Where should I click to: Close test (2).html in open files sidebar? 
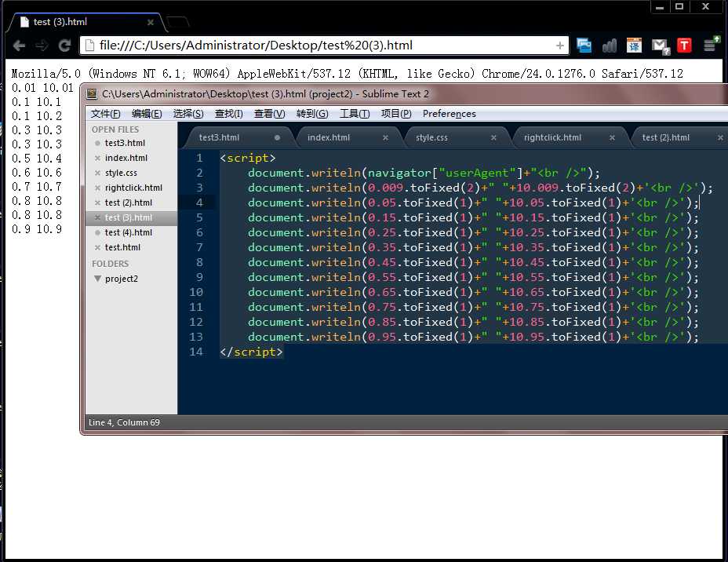(x=97, y=203)
